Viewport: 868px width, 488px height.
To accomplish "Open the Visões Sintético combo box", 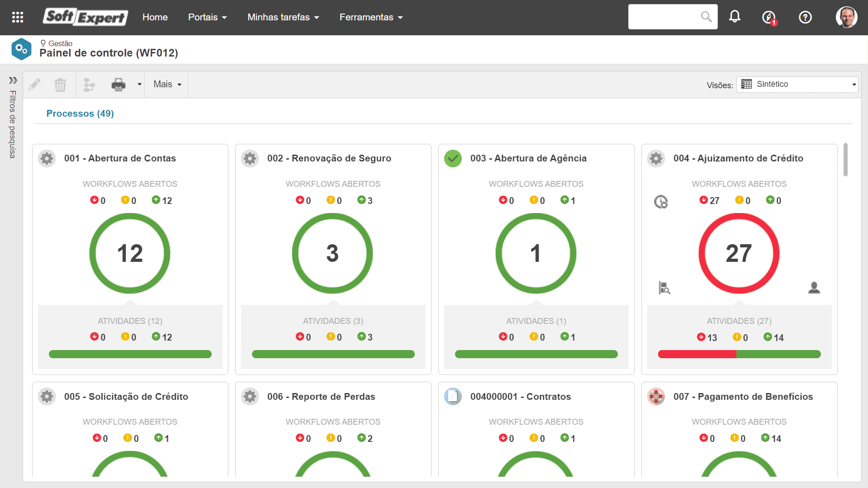I will click(797, 84).
